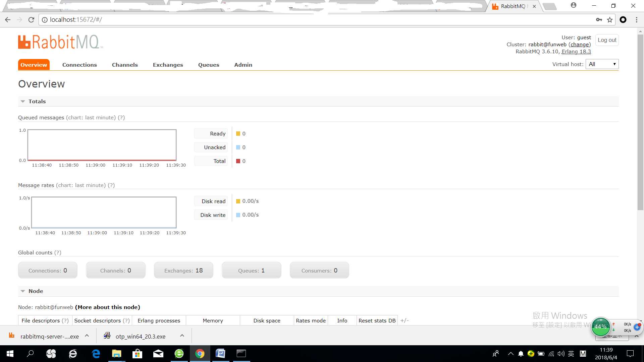Open the Admin tab
644x362 pixels.
(243, 65)
